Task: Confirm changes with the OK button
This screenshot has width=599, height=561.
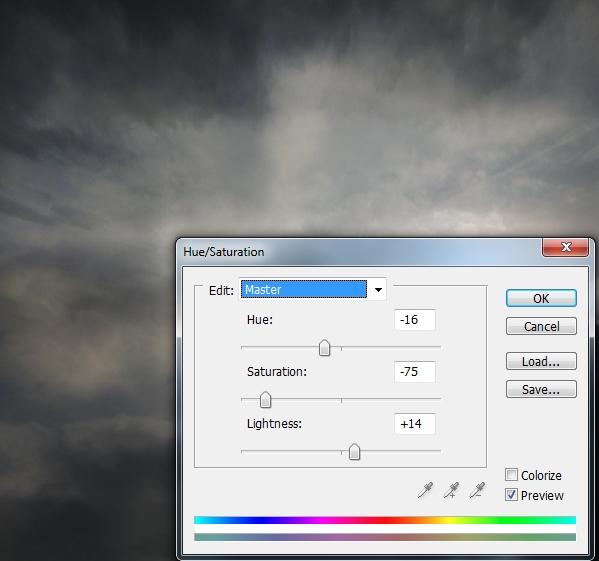Action: click(541, 298)
